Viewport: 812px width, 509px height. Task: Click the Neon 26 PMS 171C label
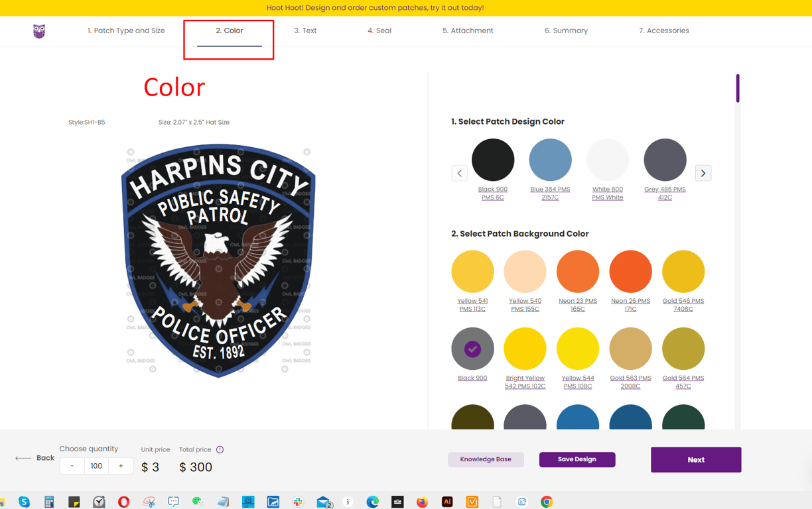pos(630,305)
